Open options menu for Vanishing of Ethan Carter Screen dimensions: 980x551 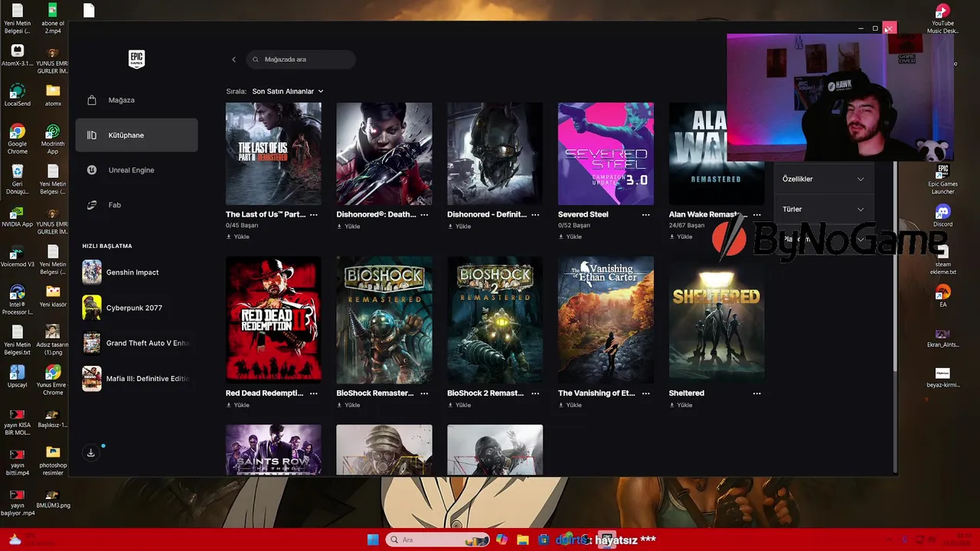click(645, 393)
